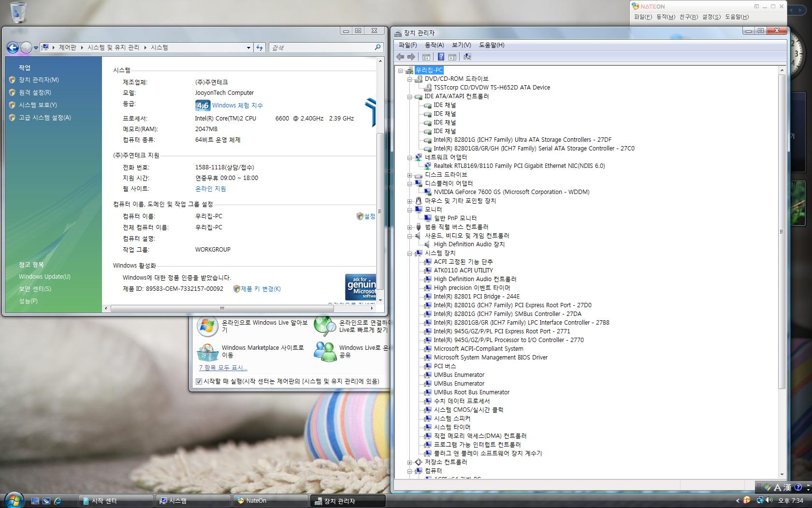This screenshot has width=812, height=508.
Task: Switch to NateOn taskbar button
Action: point(271,501)
